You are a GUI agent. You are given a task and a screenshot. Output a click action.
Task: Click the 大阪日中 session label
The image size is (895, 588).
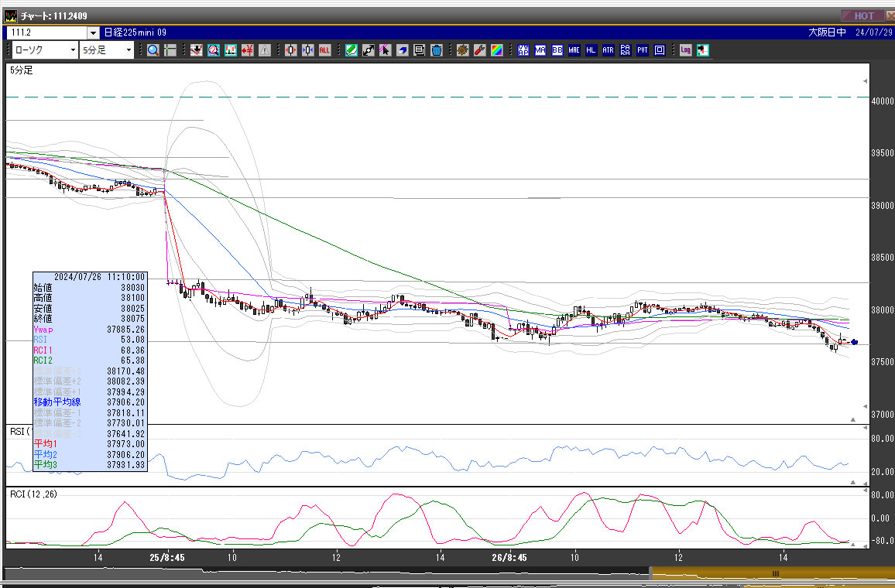(x=827, y=32)
